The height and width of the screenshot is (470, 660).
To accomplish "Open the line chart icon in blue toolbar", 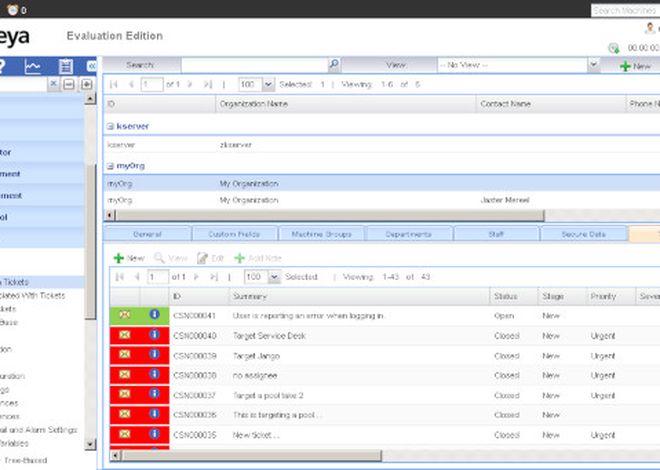I will [32, 66].
